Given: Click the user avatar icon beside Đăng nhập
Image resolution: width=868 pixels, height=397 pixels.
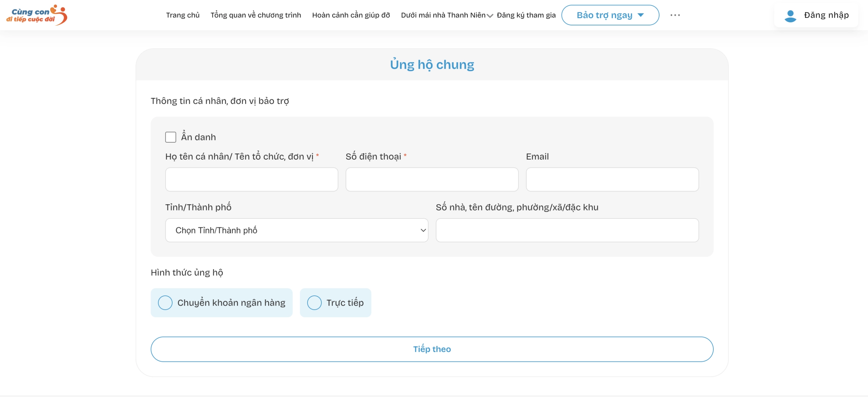Looking at the screenshot, I should coord(790,16).
